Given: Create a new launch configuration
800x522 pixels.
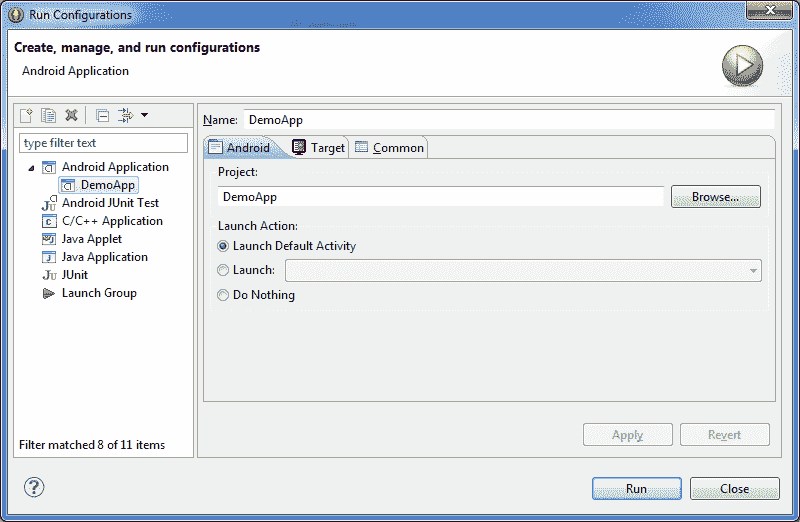Looking at the screenshot, I should click(x=26, y=115).
